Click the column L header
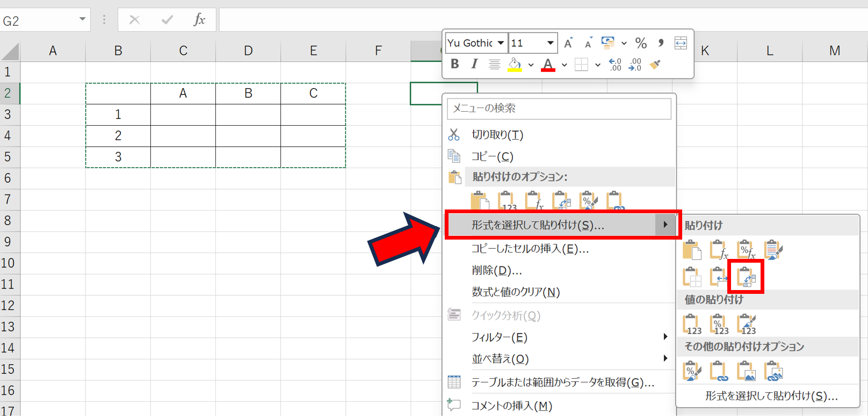Image resolution: width=868 pixels, height=419 pixels. click(x=770, y=50)
